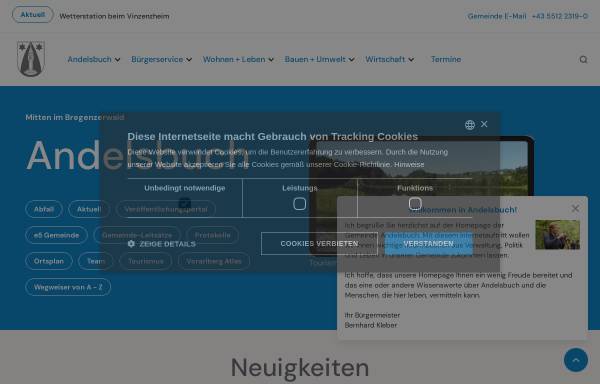Image resolution: width=600 pixels, height=384 pixels.
Task: Open the Bürgerservice navigation item
Action: (157, 59)
